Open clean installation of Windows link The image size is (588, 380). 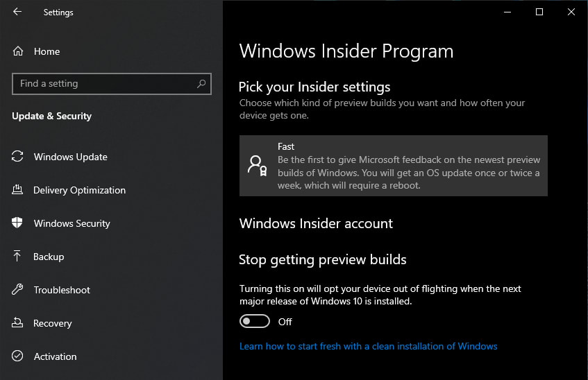click(368, 346)
